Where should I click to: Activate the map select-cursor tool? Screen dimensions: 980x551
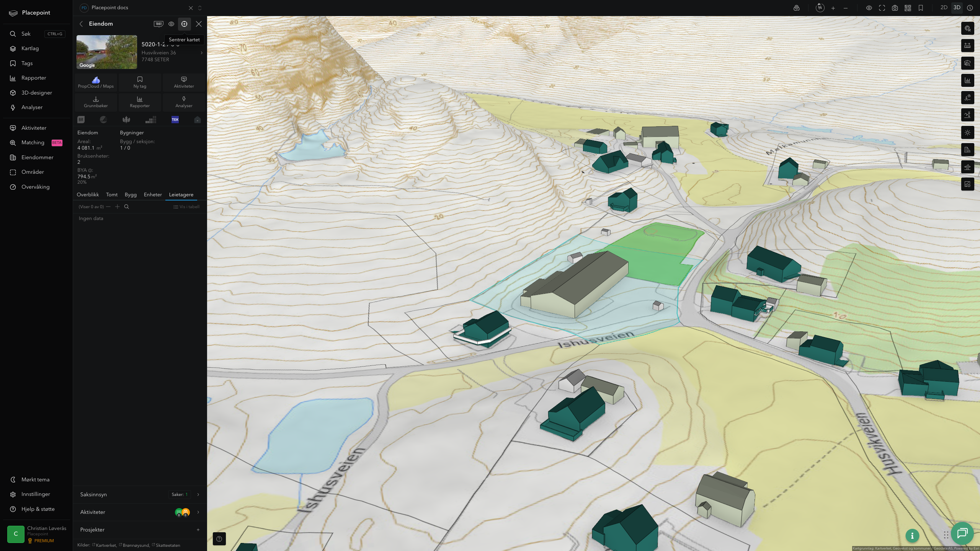click(x=968, y=28)
